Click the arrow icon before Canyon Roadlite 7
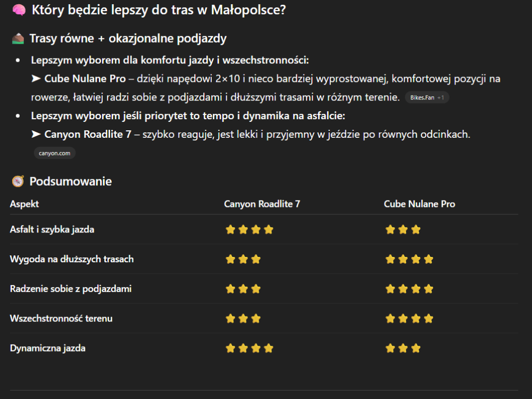The image size is (532, 399). 36,134
